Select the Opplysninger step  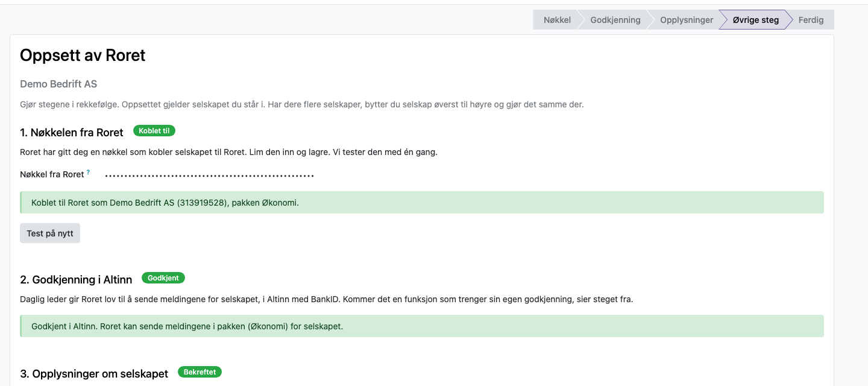686,20
